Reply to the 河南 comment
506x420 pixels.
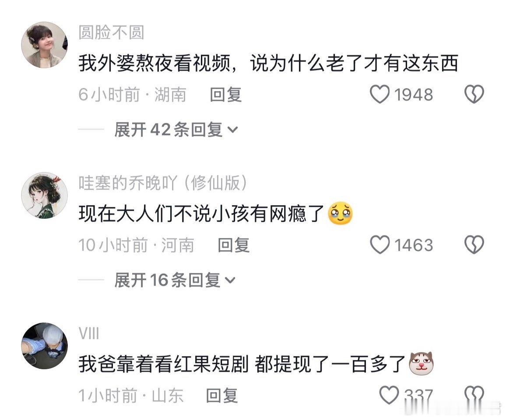click(x=234, y=245)
